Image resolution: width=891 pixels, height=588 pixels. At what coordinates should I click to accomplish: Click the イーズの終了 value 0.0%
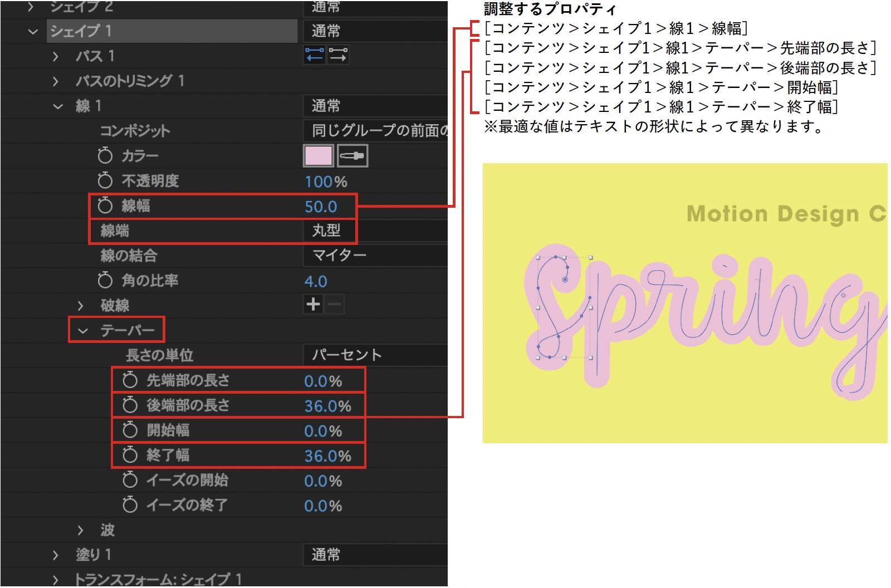(323, 506)
